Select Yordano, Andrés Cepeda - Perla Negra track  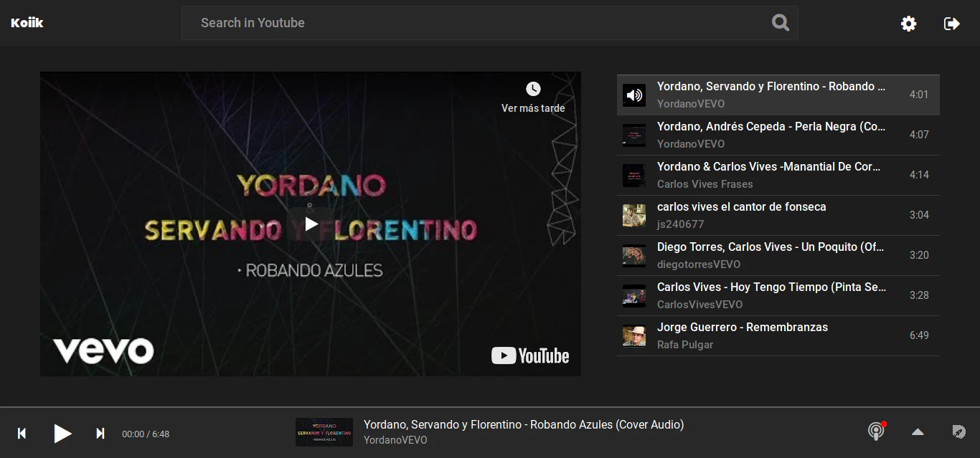coord(778,135)
